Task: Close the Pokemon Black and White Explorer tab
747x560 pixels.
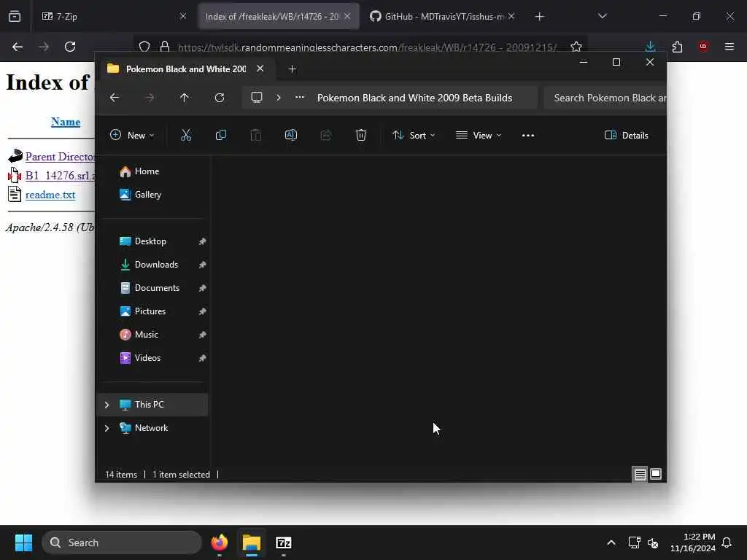Action: coord(260,69)
